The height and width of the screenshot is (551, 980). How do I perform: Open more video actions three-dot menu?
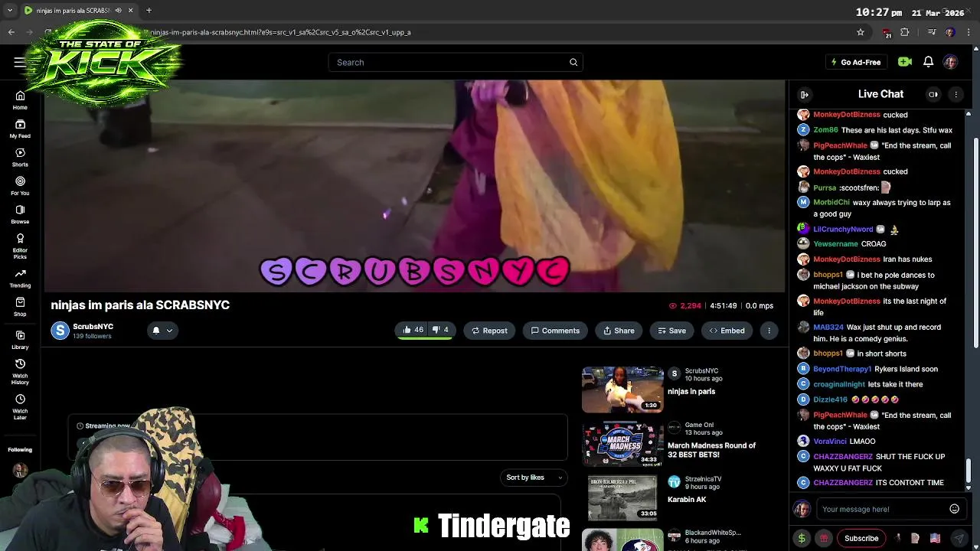[x=769, y=331]
